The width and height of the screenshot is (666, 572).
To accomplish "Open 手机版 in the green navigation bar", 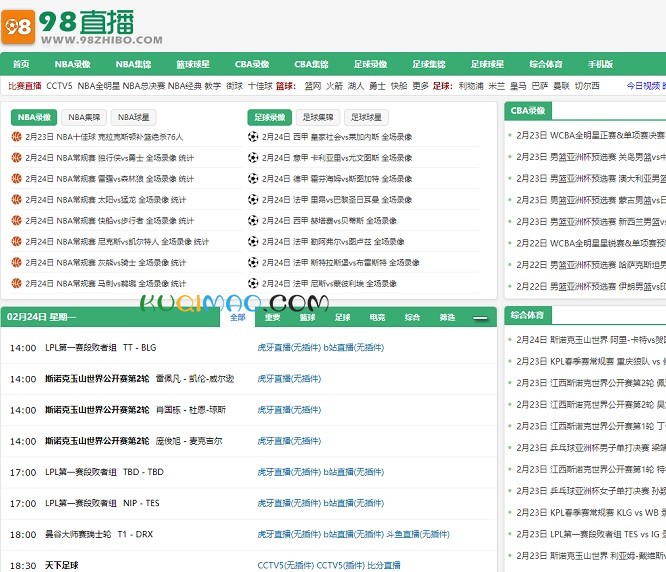I will [600, 64].
